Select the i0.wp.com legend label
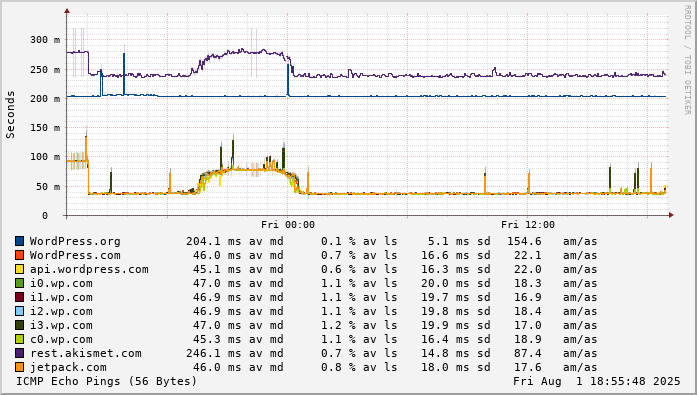697x395 pixels. (61, 283)
